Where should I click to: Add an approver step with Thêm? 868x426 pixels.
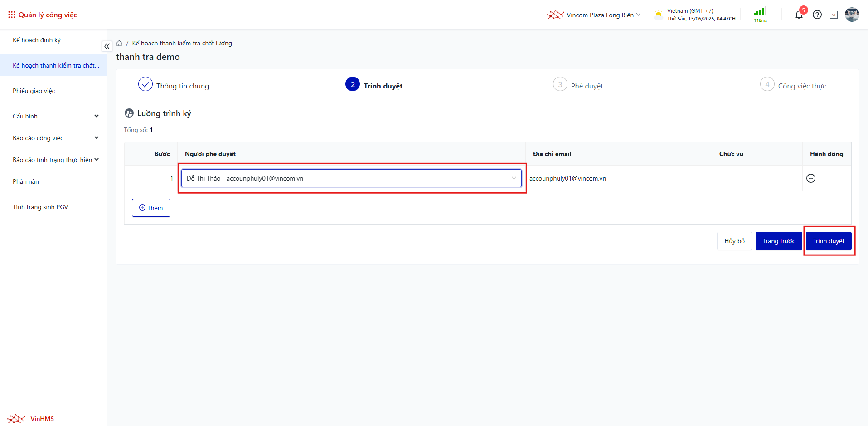click(151, 208)
